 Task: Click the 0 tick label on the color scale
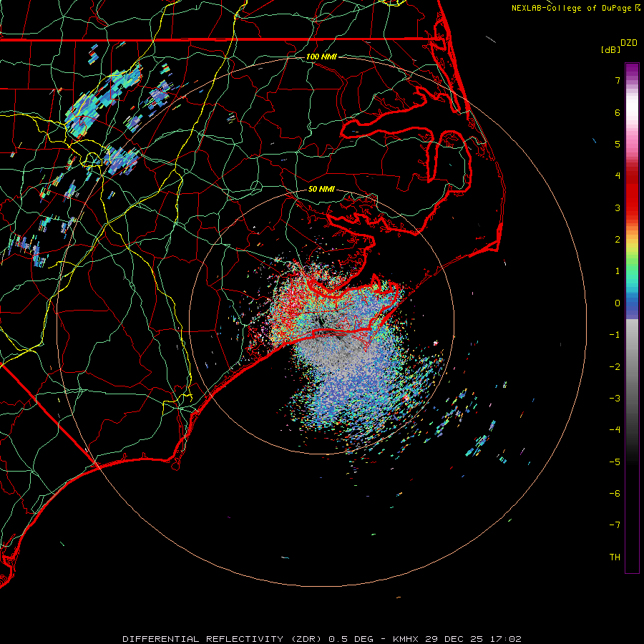(618, 303)
